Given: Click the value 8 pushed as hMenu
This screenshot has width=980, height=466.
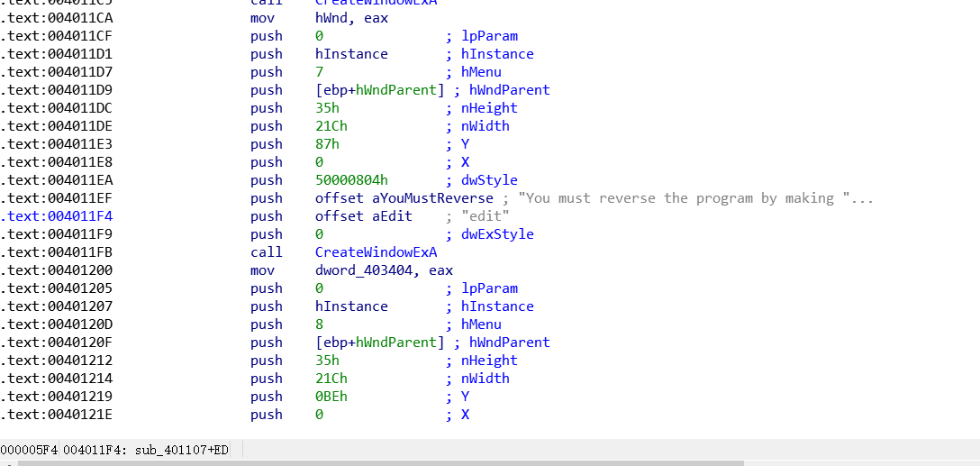Looking at the screenshot, I should point(320,324).
